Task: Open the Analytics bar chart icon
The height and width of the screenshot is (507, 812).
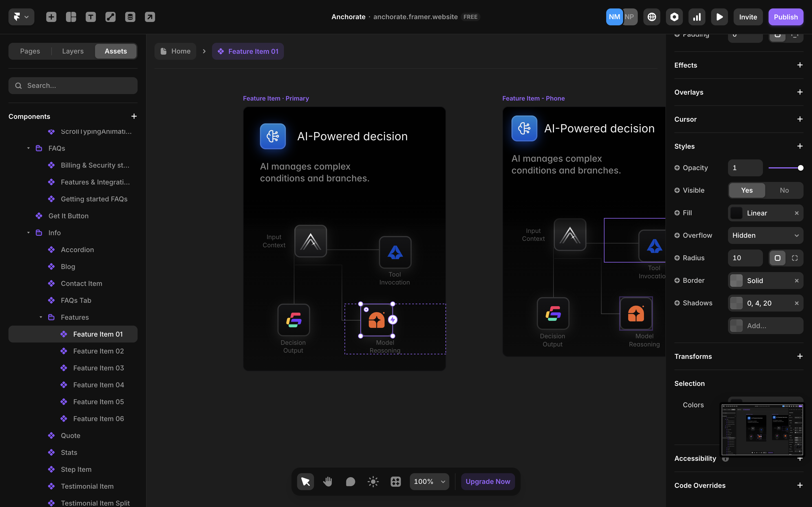Action: coord(697,17)
